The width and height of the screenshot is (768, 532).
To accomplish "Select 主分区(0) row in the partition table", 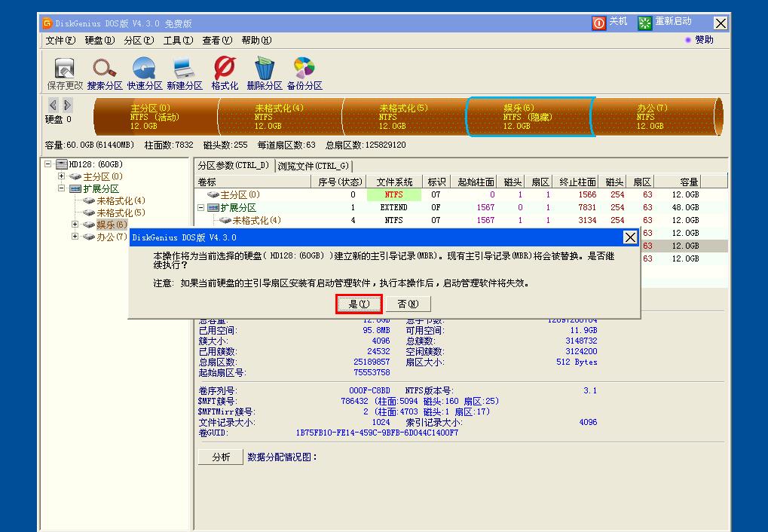I will coord(461,194).
